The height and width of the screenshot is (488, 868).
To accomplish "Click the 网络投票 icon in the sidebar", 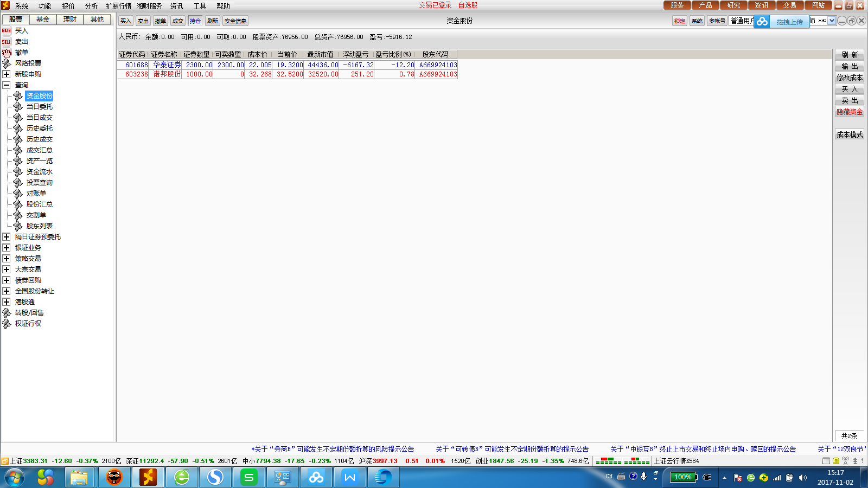I will coord(7,63).
